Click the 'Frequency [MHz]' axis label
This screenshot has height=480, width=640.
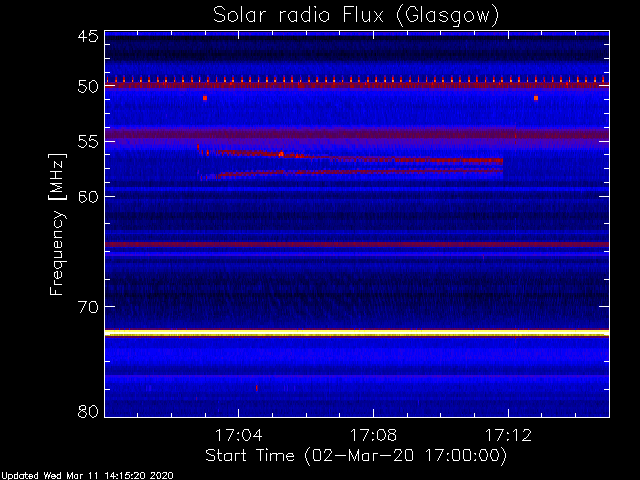(x=57, y=224)
